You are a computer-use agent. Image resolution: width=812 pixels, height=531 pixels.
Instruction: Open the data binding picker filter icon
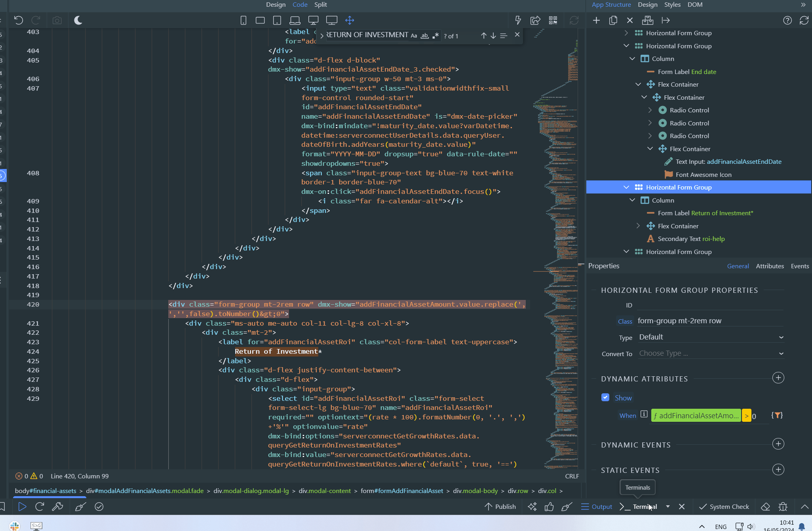[777, 415]
